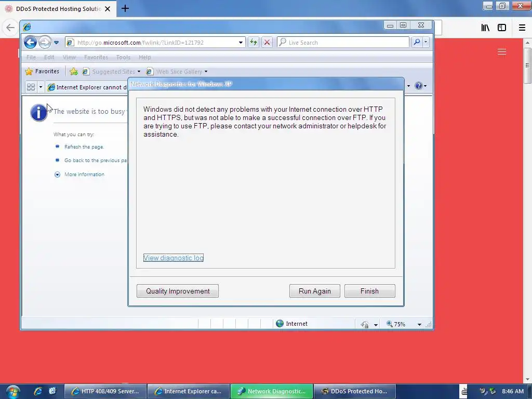Click the Internet zone globe icon

[280, 324]
